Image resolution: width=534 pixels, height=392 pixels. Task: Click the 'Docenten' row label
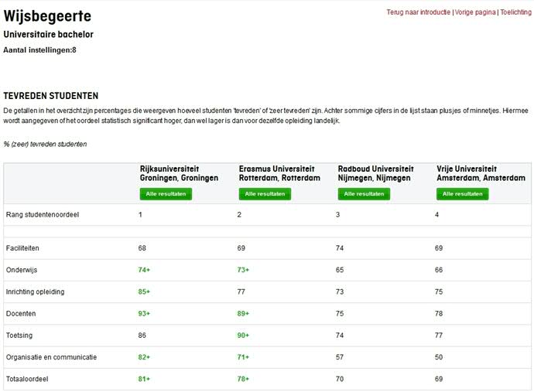point(21,313)
